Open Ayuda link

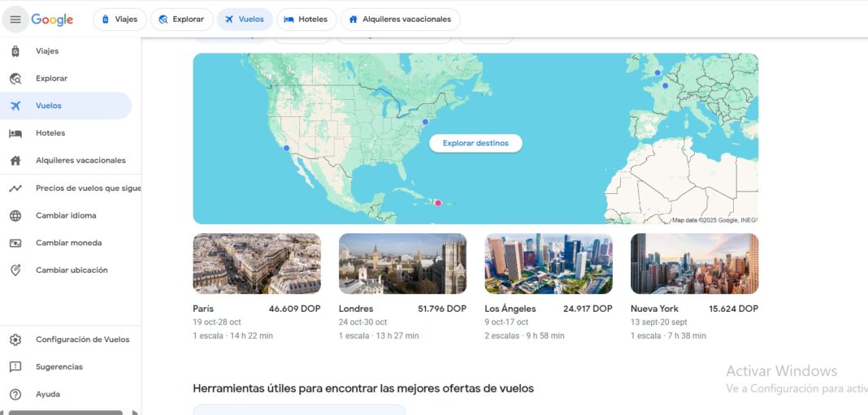(x=48, y=395)
